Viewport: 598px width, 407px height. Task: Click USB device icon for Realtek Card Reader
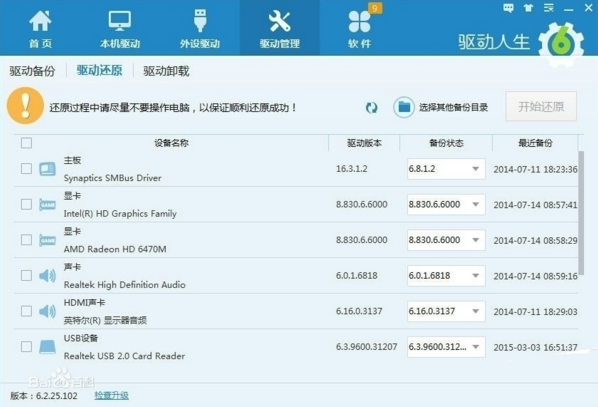(x=47, y=347)
